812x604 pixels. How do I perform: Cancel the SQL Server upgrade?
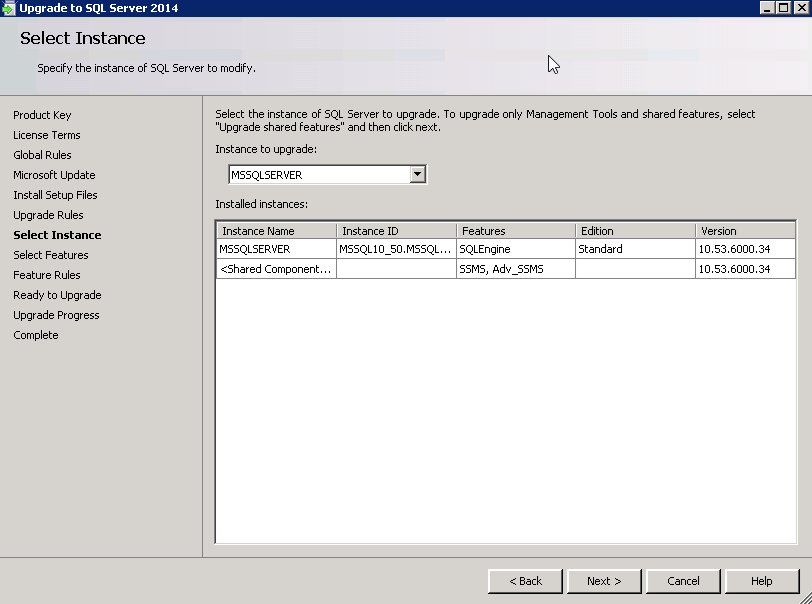click(683, 581)
